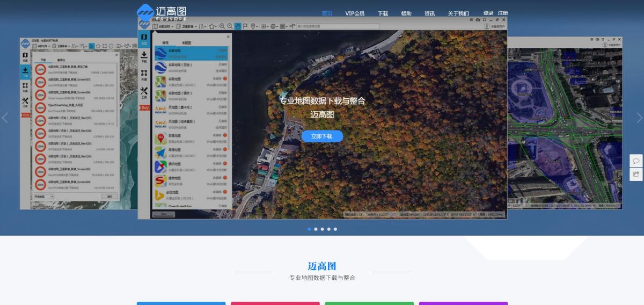Open the chat bubble icon on right edge
This screenshot has height=305, width=644.
(x=636, y=161)
